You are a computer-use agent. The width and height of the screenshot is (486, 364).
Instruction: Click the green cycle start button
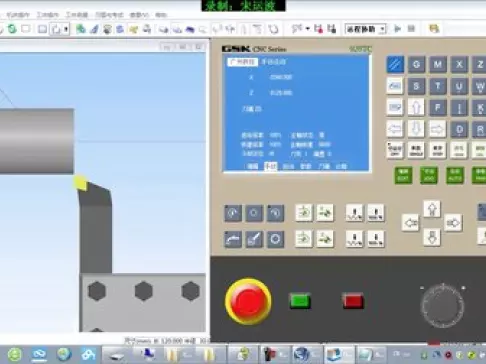point(300,301)
